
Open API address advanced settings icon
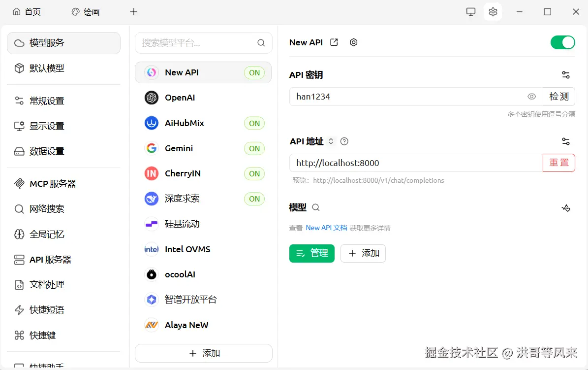566,141
